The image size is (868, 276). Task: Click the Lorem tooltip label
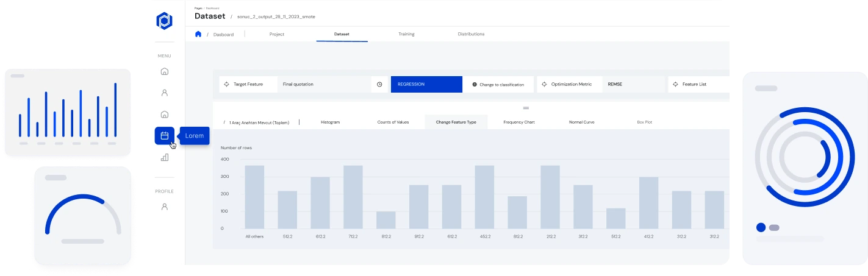point(195,135)
